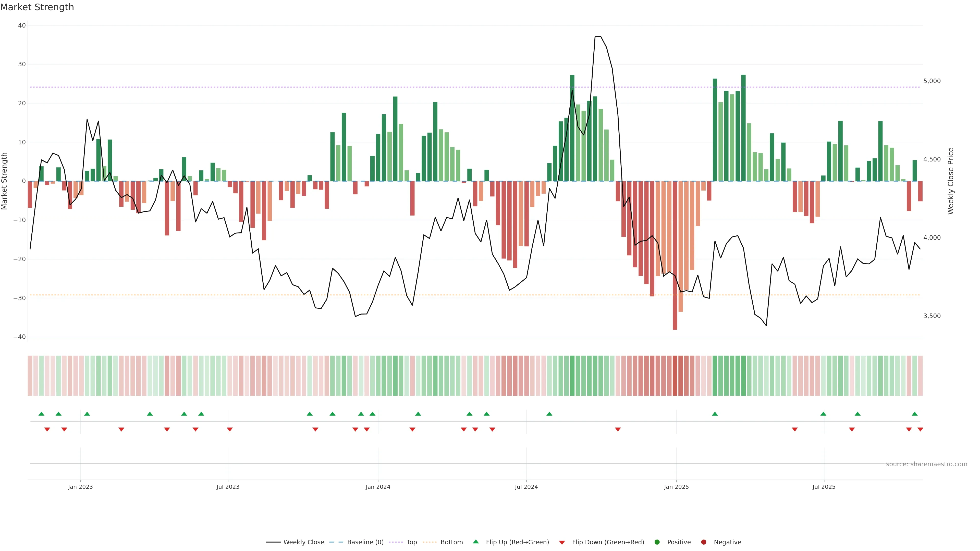Click the dark red Negative circle in the legend

click(703, 542)
